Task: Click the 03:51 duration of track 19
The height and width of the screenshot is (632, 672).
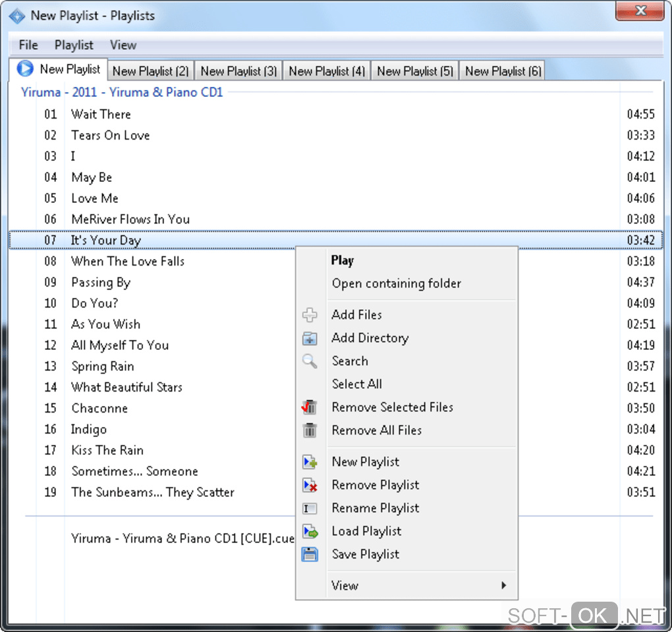Action: 641,492
